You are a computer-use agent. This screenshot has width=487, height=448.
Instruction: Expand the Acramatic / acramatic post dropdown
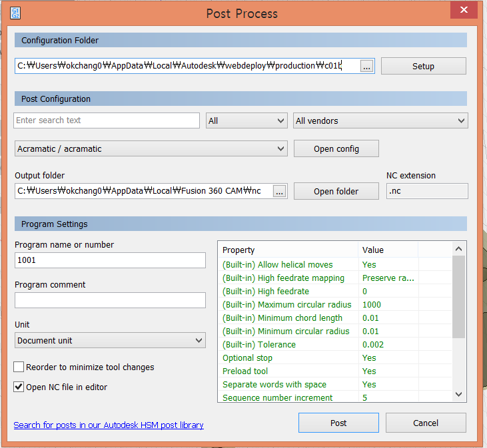click(151, 148)
